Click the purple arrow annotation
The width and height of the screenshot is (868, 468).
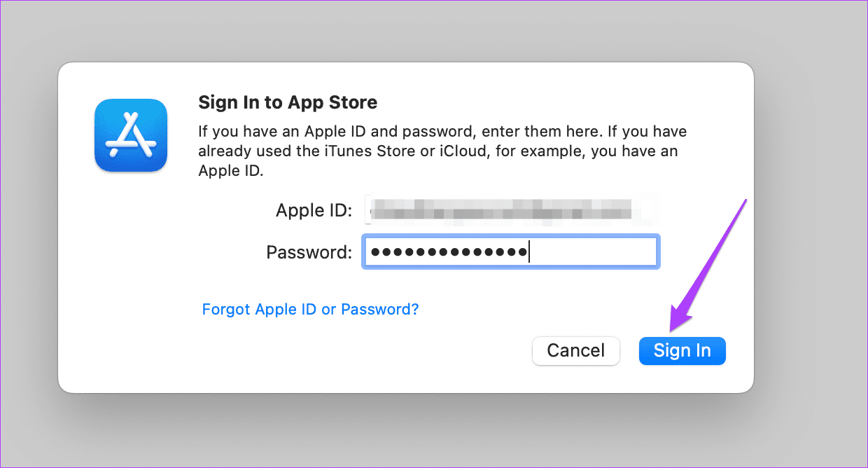coord(710,263)
